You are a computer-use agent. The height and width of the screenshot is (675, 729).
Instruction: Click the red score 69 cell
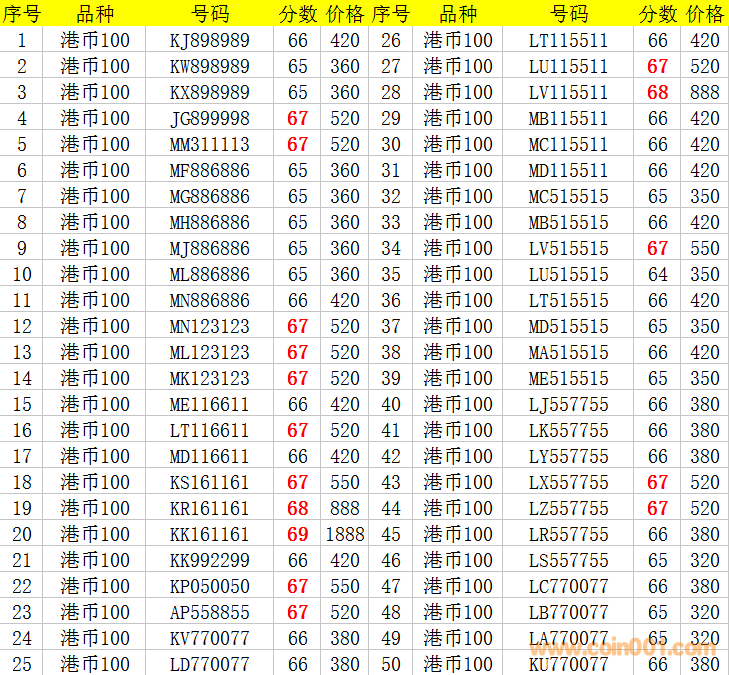(x=297, y=535)
